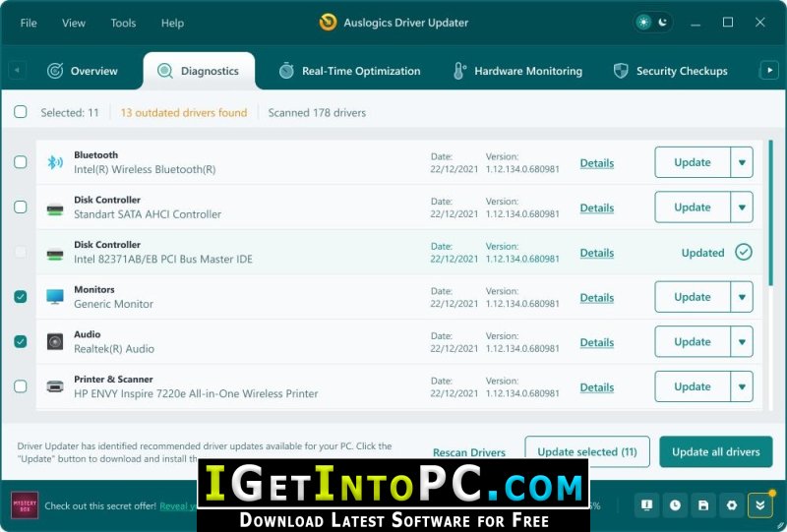Update the Bluetooth driver
787x532 pixels.
coord(693,162)
